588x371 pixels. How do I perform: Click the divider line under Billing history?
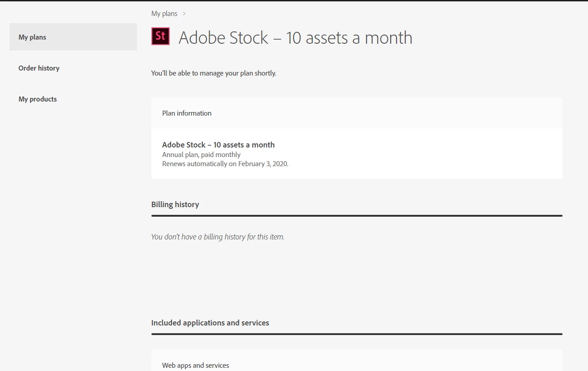[x=357, y=216]
